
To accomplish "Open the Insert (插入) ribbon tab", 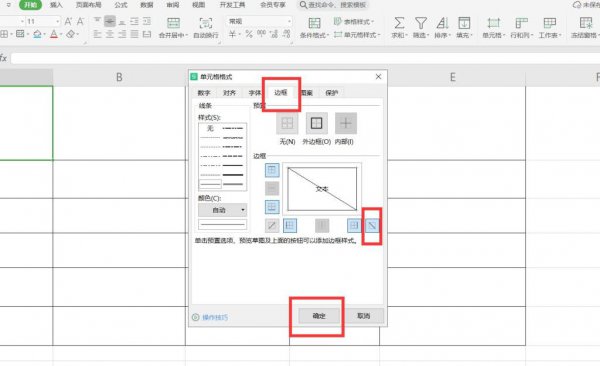I will [56, 5].
